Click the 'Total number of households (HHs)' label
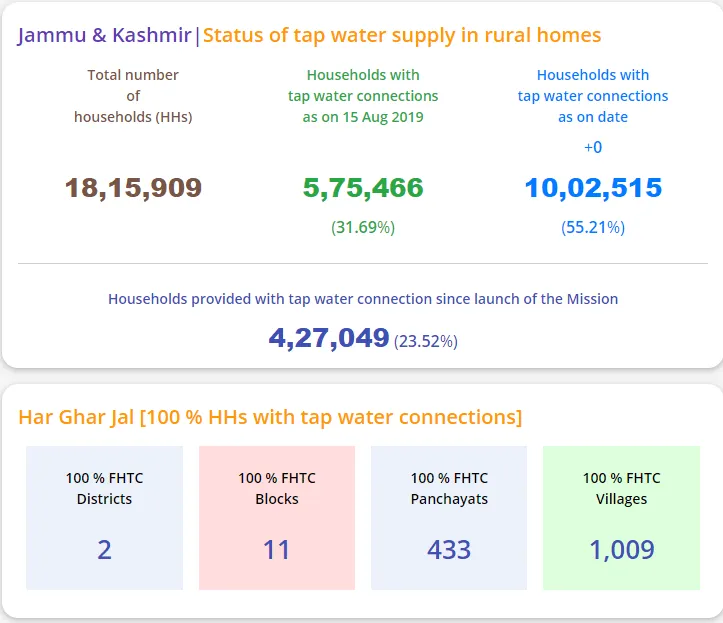Screen dimensions: 723x623 coord(133,96)
